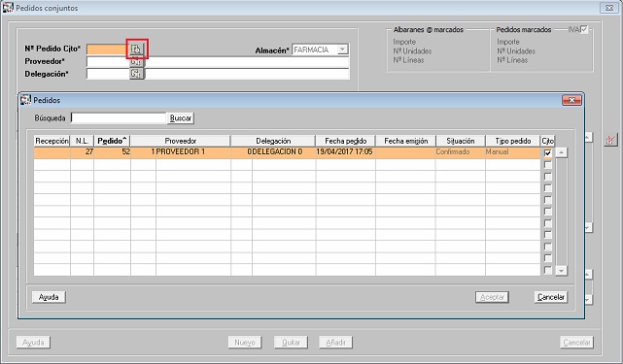
Task: Click the Aceptar button
Action: (x=492, y=297)
